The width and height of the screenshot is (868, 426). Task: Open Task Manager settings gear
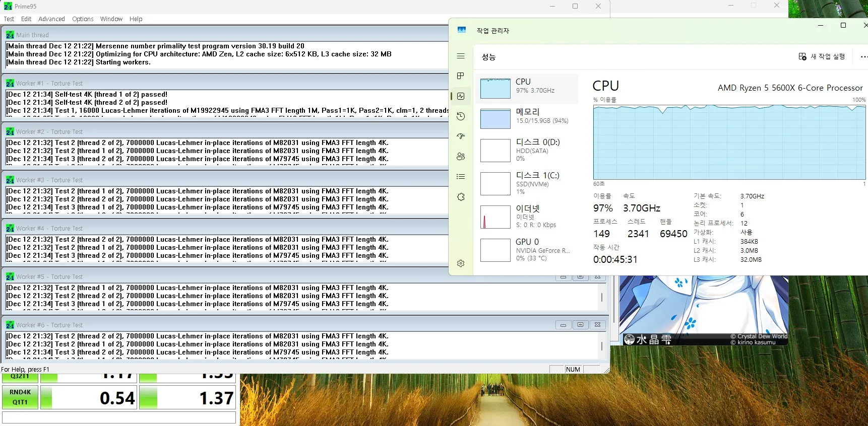(461, 263)
